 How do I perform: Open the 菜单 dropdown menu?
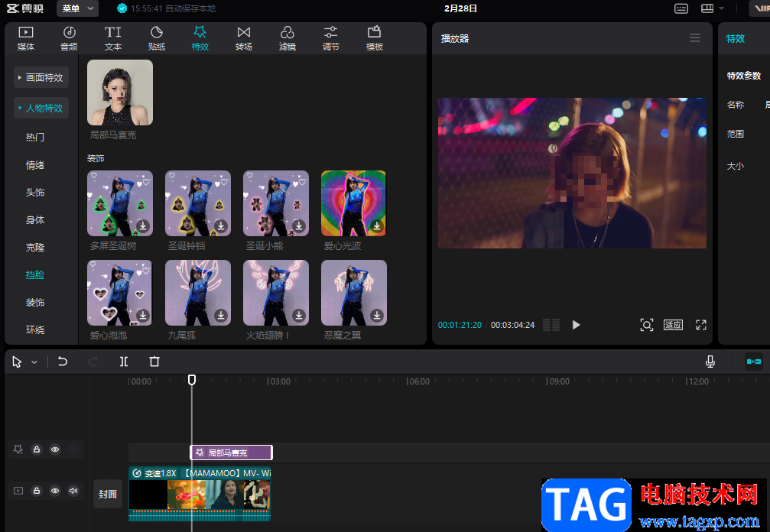77,8
